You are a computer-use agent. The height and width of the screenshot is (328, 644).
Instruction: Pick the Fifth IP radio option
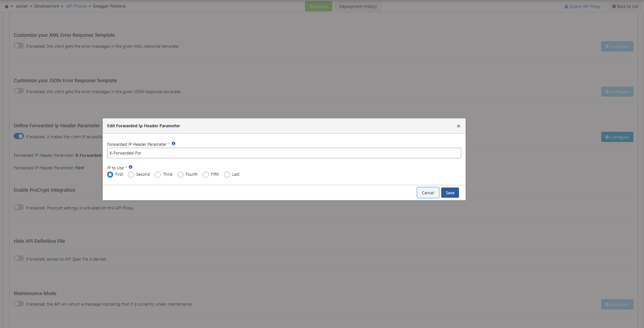pyautogui.click(x=206, y=175)
